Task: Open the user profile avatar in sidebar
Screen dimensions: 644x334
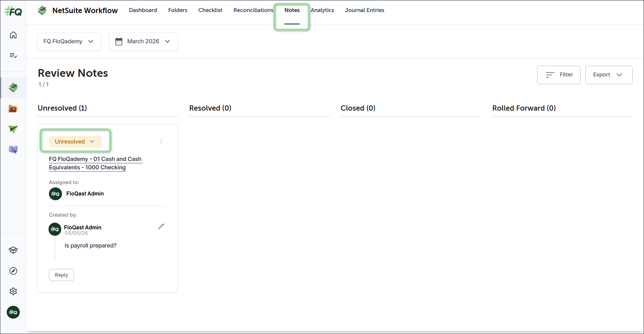Action: click(x=13, y=312)
